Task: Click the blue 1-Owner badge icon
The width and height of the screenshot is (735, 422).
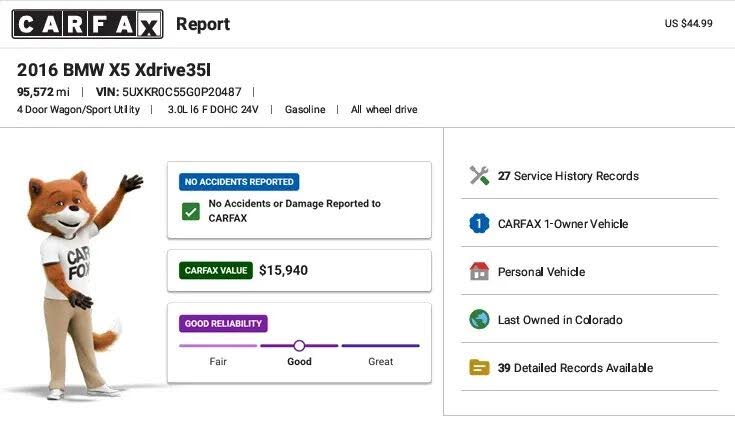Action: click(479, 224)
